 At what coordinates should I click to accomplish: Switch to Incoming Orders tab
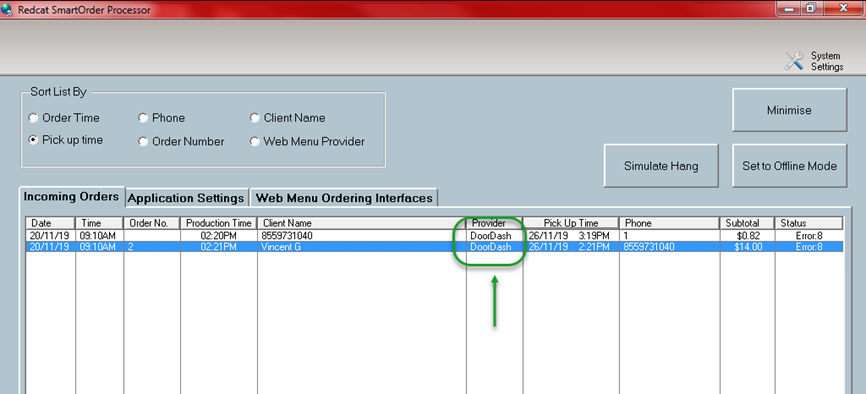71,197
